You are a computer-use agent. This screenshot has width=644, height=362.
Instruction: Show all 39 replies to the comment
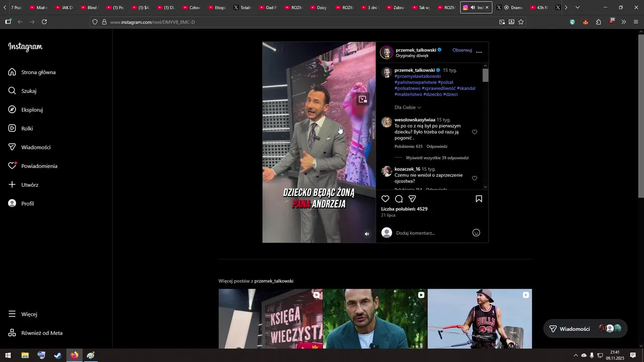click(x=437, y=158)
